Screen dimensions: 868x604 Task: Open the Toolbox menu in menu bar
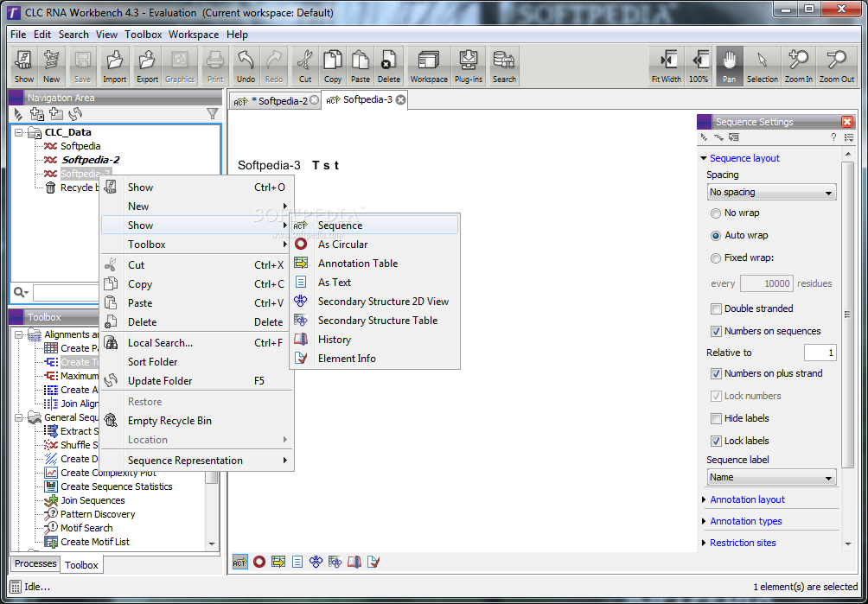pyautogui.click(x=143, y=35)
